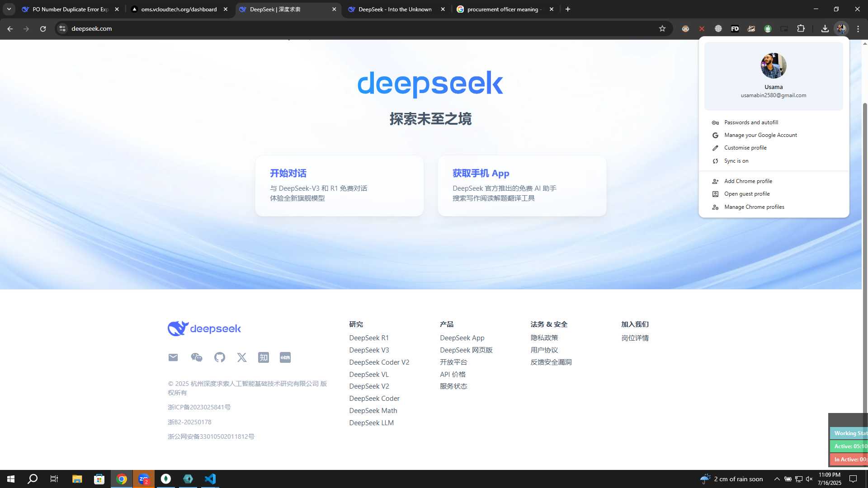Open Chrome three-dot menu
Viewport: 868px width, 488px height.
click(x=858, y=28)
